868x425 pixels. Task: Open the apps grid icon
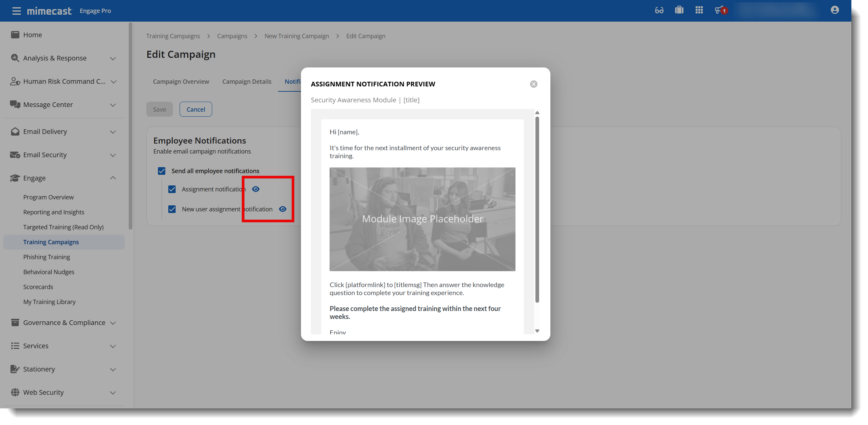click(x=699, y=10)
